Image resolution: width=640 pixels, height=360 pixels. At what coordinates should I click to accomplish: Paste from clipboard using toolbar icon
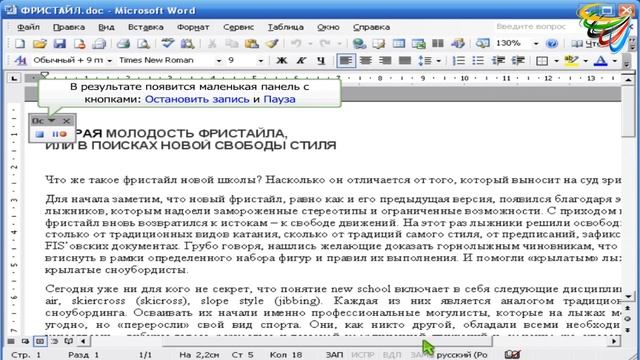coord(252,43)
